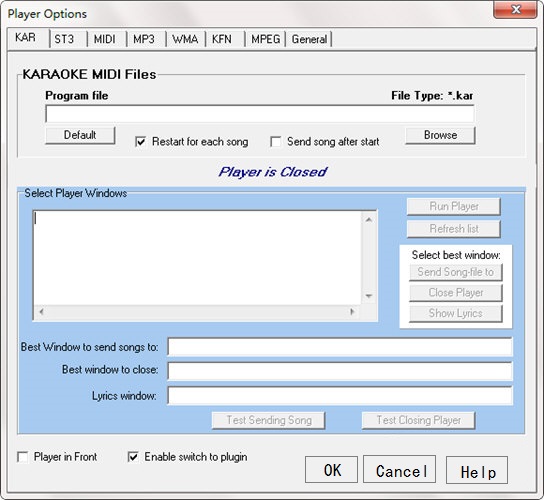Screen dimensions: 544x500
Task: Open Help for Player Options
Action: pyautogui.click(x=477, y=470)
